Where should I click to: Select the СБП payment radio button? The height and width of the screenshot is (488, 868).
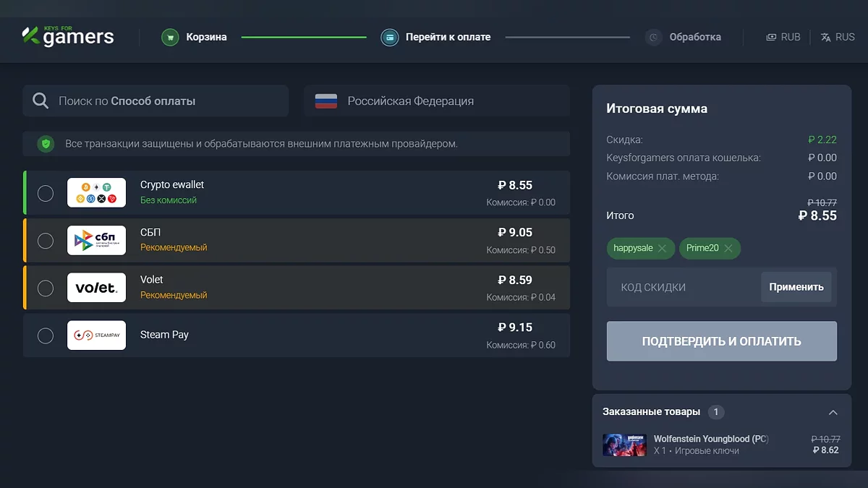coord(46,241)
